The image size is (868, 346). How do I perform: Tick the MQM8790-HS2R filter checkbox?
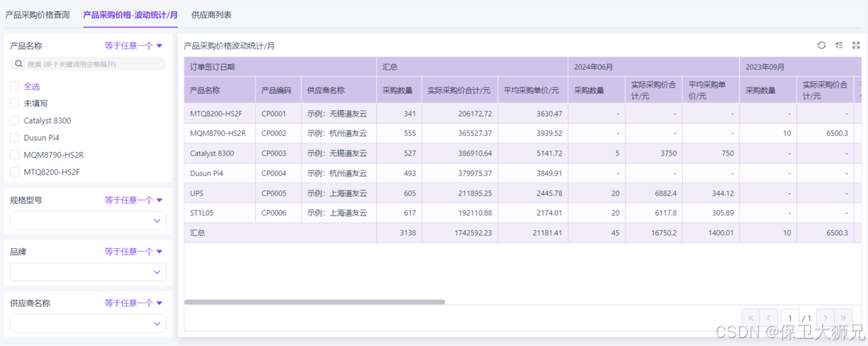coord(14,155)
